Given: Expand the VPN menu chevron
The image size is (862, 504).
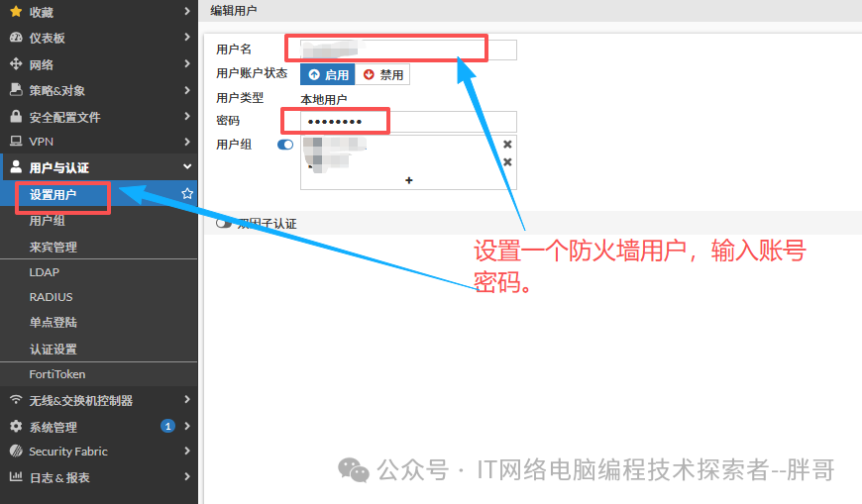Looking at the screenshot, I should pos(187,142).
